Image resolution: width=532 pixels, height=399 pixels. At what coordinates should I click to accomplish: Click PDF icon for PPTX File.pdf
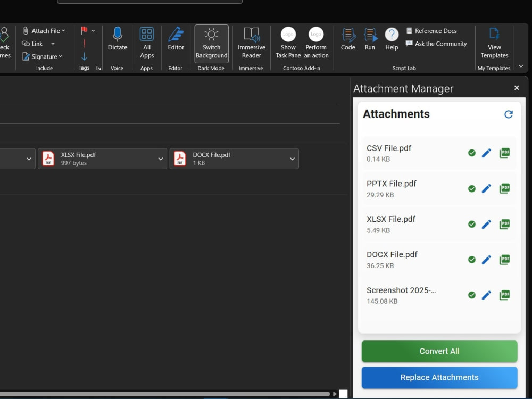504,188
